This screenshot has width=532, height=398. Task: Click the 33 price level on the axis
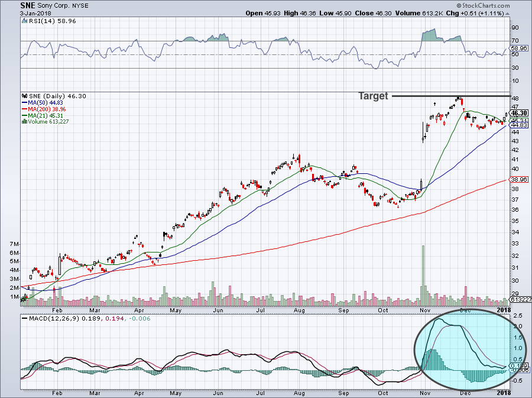coord(515,244)
